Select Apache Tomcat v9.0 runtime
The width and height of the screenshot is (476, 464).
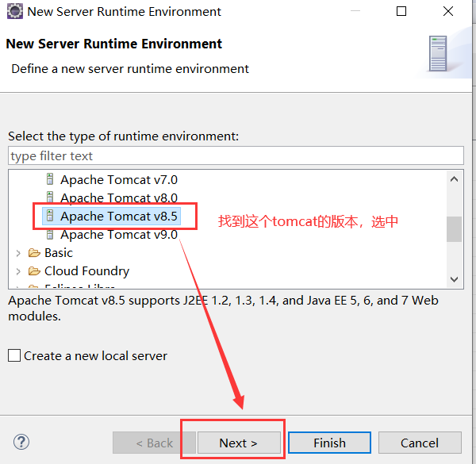[119, 235]
